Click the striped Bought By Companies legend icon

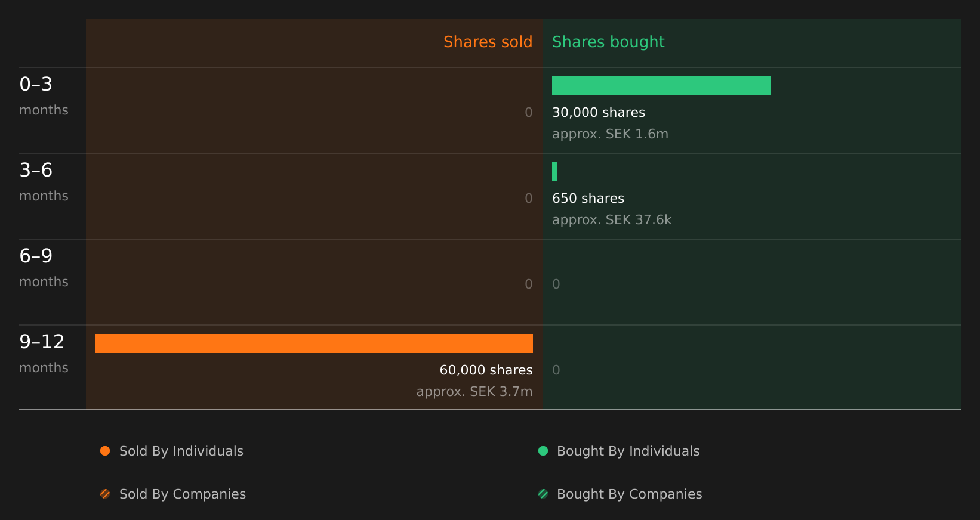point(543,494)
